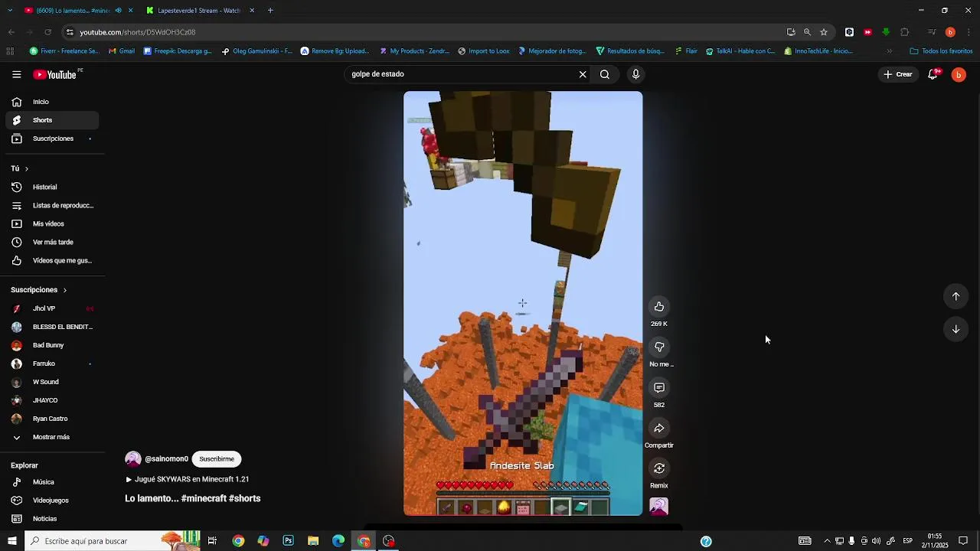Like the Short with thumbs up
980x551 pixels.
(659, 307)
